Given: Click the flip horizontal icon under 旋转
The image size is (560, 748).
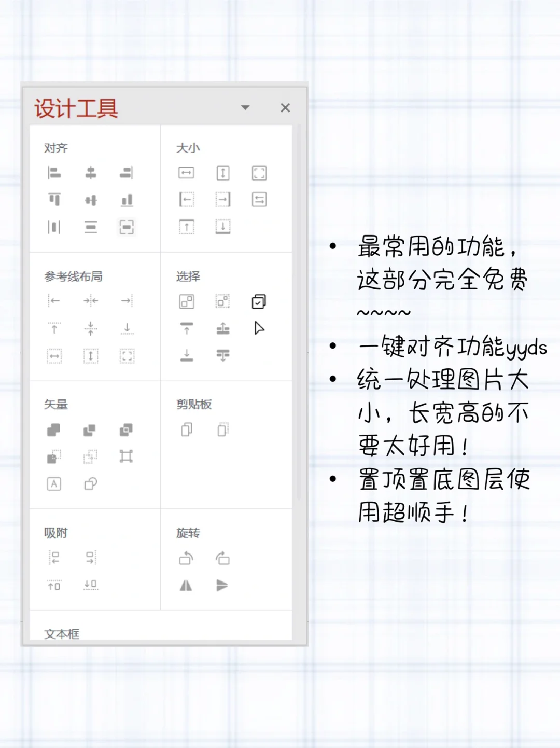Looking at the screenshot, I should (x=187, y=585).
